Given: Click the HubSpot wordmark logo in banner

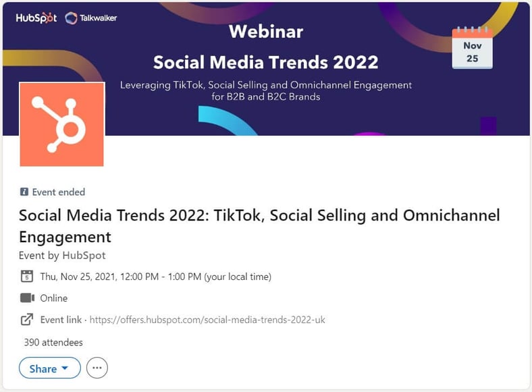Looking at the screenshot, I should (x=36, y=18).
